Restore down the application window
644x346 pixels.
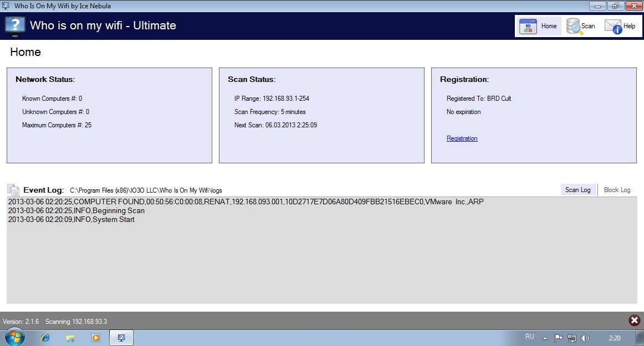point(615,6)
